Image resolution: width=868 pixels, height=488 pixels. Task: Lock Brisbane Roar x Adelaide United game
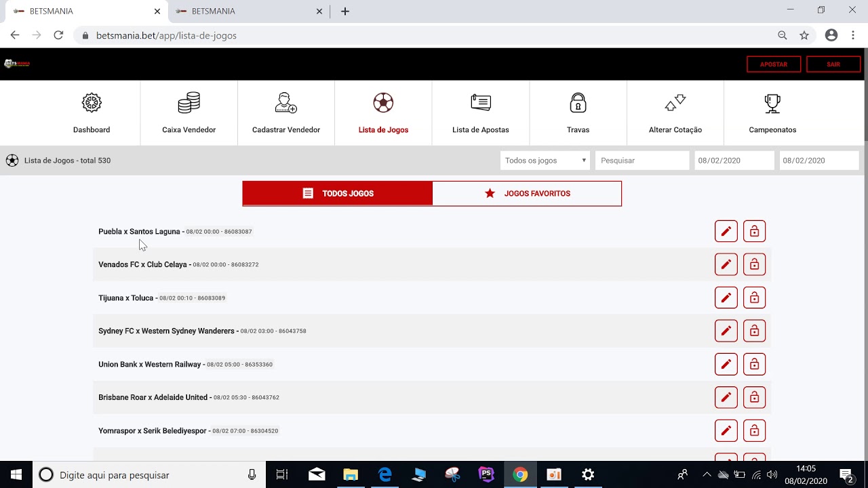point(754,397)
